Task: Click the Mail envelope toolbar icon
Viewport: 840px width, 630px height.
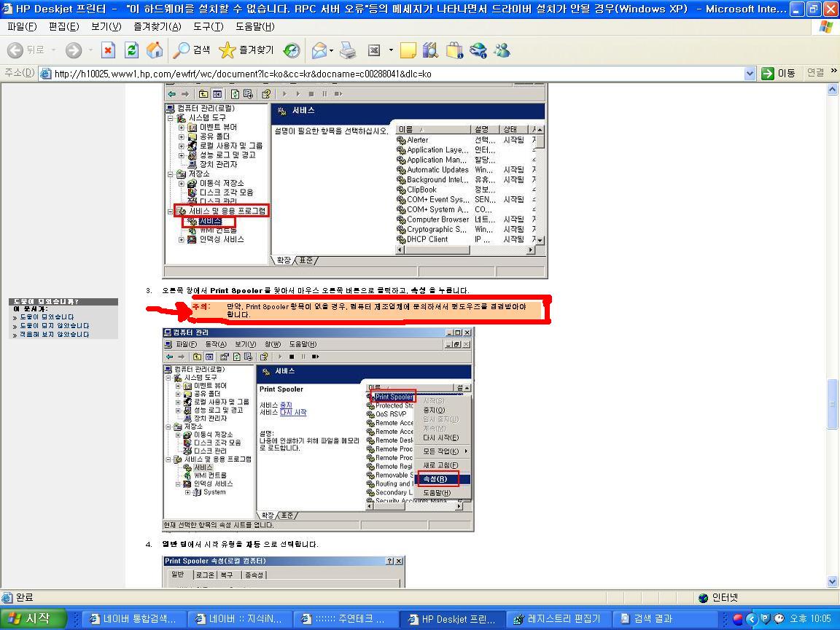Action: (319, 50)
